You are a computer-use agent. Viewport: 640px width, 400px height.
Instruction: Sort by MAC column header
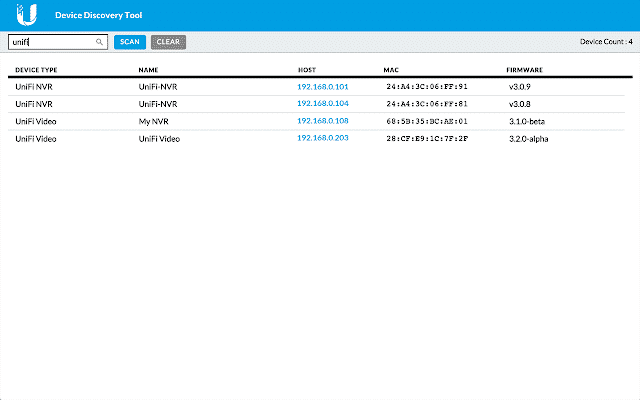click(x=391, y=70)
